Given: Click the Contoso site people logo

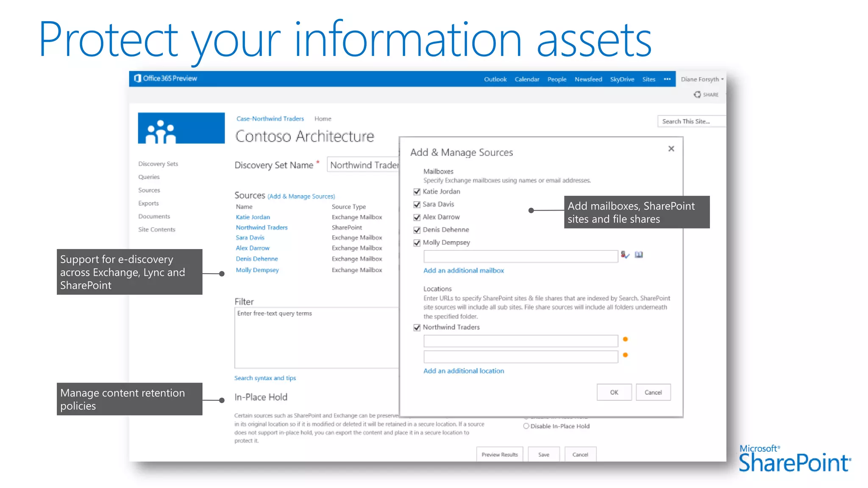Looking at the screenshot, I should coord(181,128).
